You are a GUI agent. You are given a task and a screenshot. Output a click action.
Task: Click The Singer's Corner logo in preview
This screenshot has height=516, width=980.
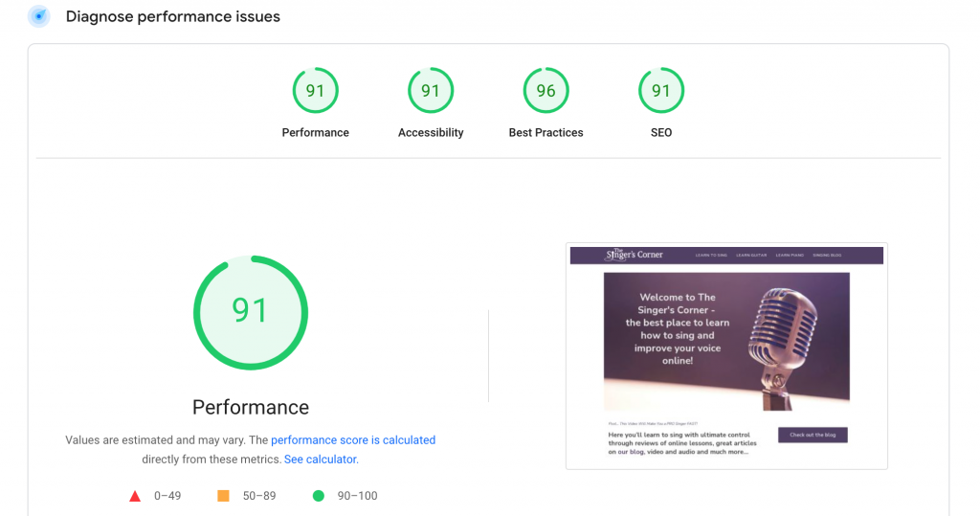634,255
